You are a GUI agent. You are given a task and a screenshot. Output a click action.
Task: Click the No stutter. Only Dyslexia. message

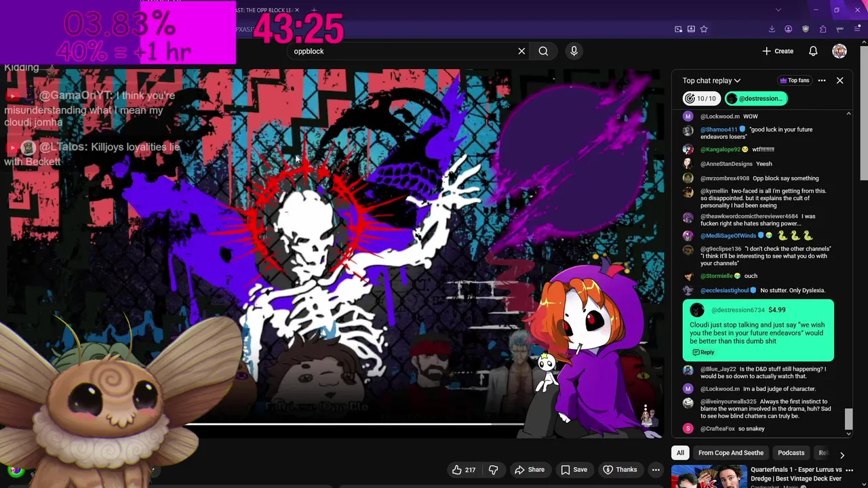(793, 291)
